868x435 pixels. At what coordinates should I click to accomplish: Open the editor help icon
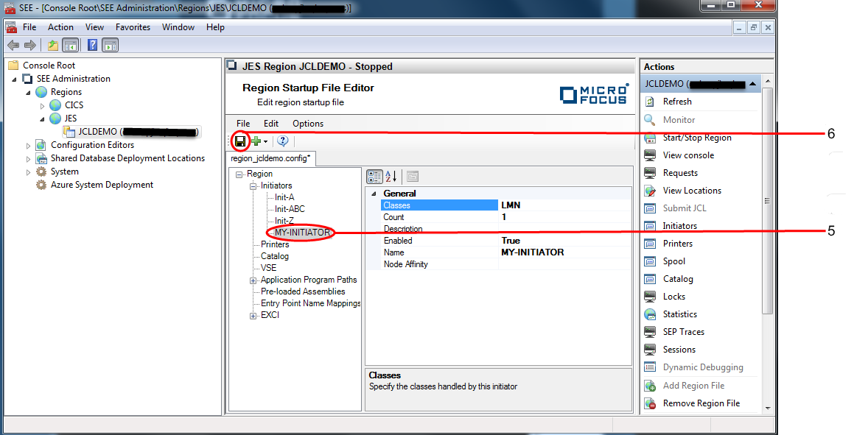click(x=283, y=141)
